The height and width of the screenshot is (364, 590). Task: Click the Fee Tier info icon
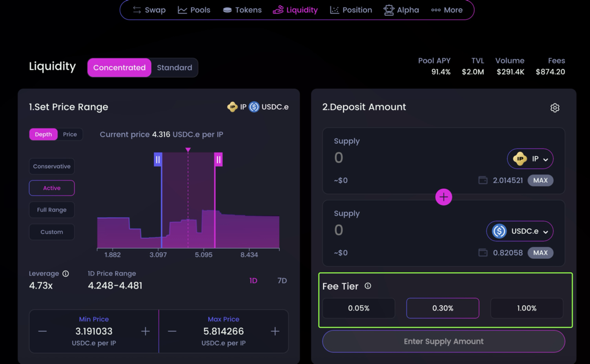(x=368, y=286)
